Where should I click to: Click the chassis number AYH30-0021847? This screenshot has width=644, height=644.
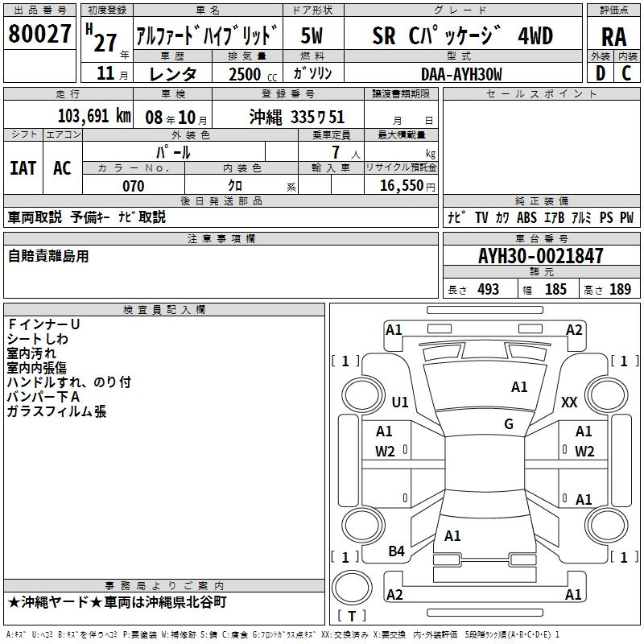point(539,256)
